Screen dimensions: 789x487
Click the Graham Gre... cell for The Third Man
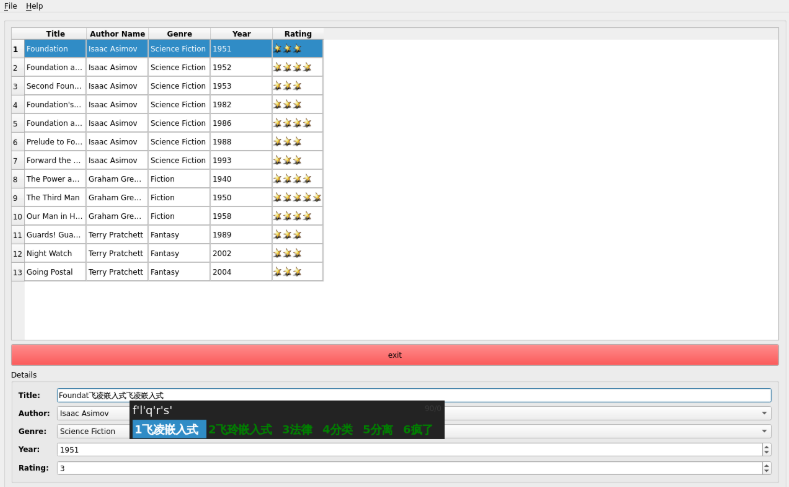[117, 197]
